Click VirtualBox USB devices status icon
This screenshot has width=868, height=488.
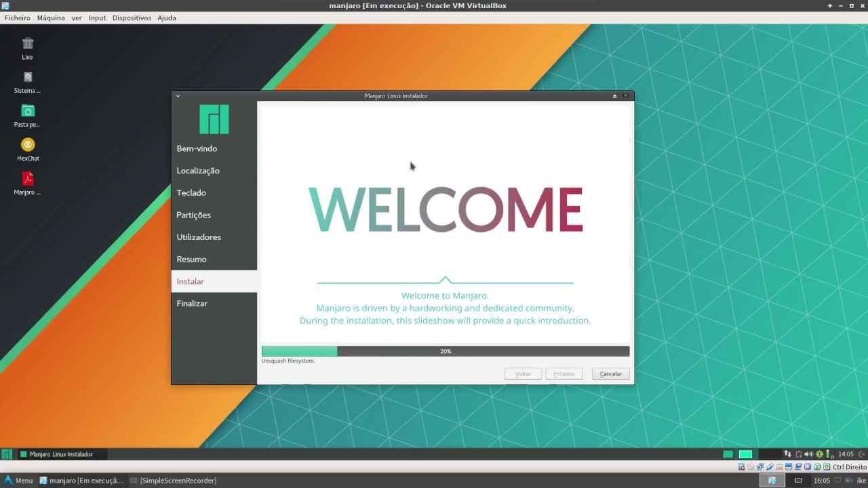coord(770,467)
